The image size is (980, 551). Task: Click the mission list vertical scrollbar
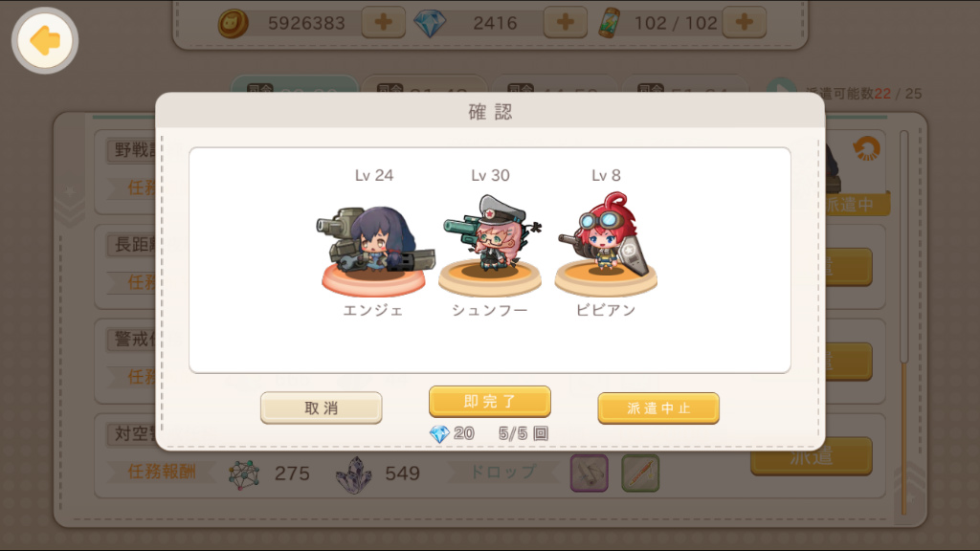click(x=903, y=321)
